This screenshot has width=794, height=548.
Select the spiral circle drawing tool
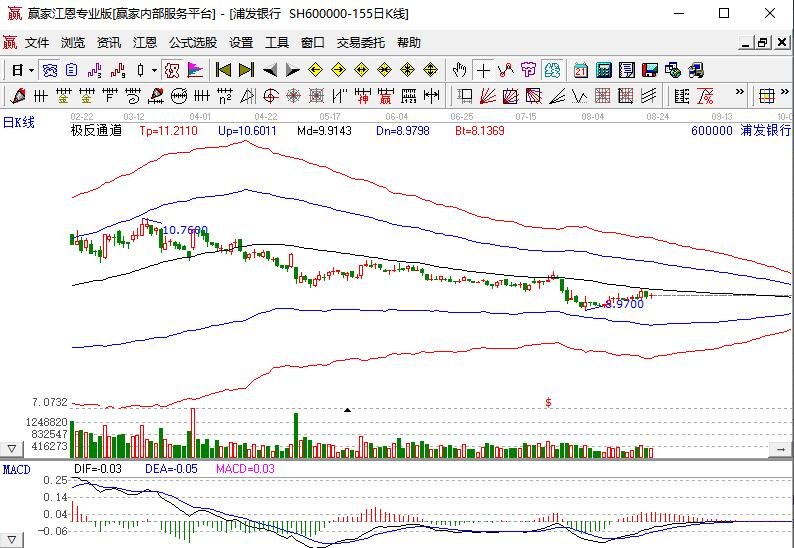[271, 96]
